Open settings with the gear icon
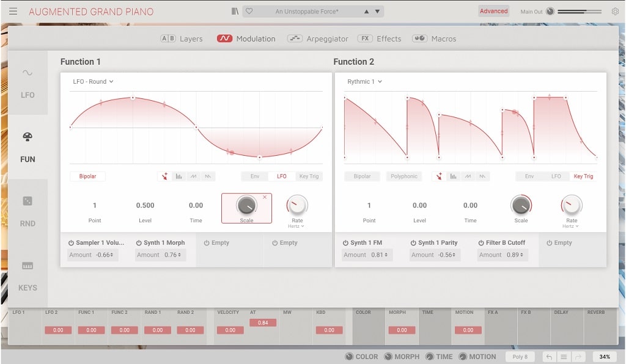626x364 pixels. click(x=615, y=12)
